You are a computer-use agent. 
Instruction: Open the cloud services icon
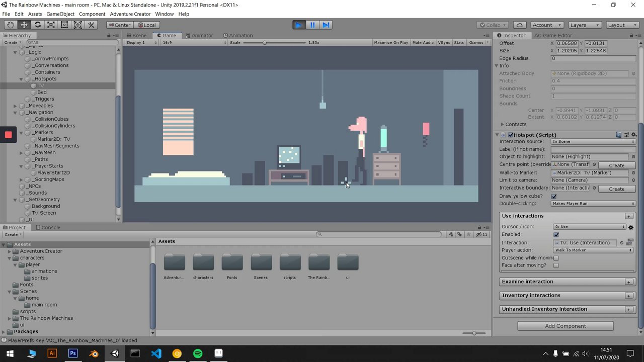(520, 25)
